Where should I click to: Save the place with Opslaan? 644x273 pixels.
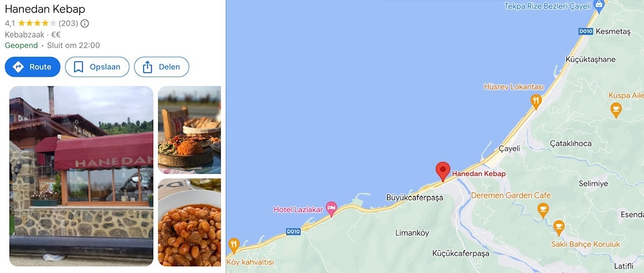[x=97, y=67]
